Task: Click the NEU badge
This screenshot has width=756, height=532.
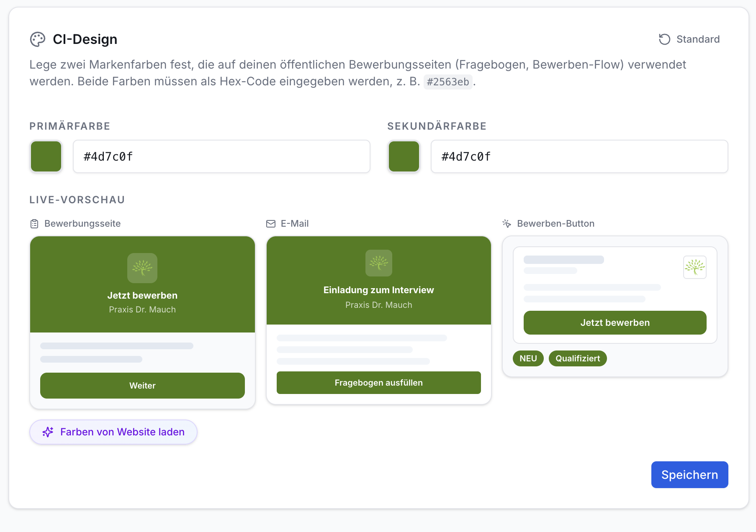Action: coord(528,358)
